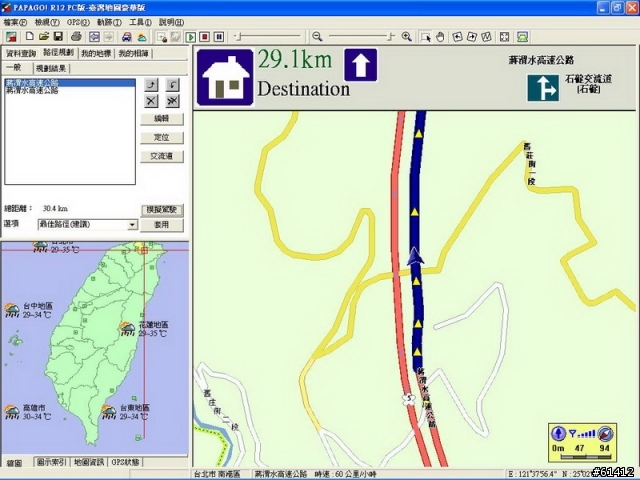Select the hand pan tool
Screen dimensions: 640x480
440,37
